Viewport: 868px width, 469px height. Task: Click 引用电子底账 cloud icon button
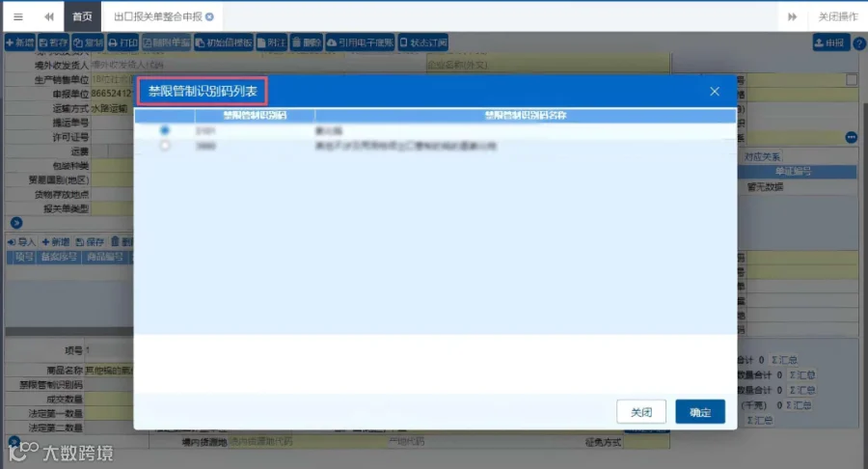(x=360, y=42)
